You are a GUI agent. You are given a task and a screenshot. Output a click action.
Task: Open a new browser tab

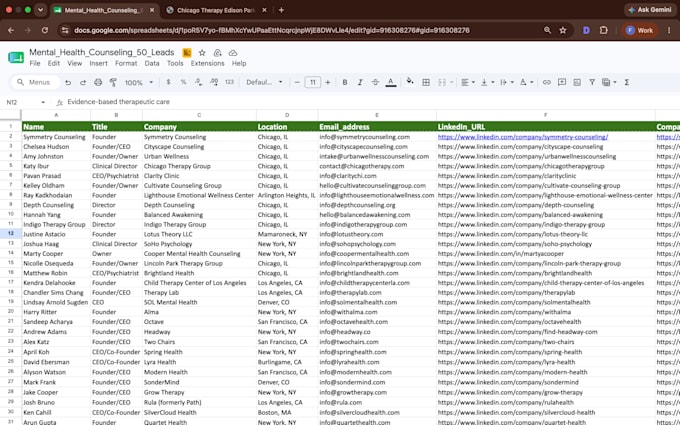[281, 10]
